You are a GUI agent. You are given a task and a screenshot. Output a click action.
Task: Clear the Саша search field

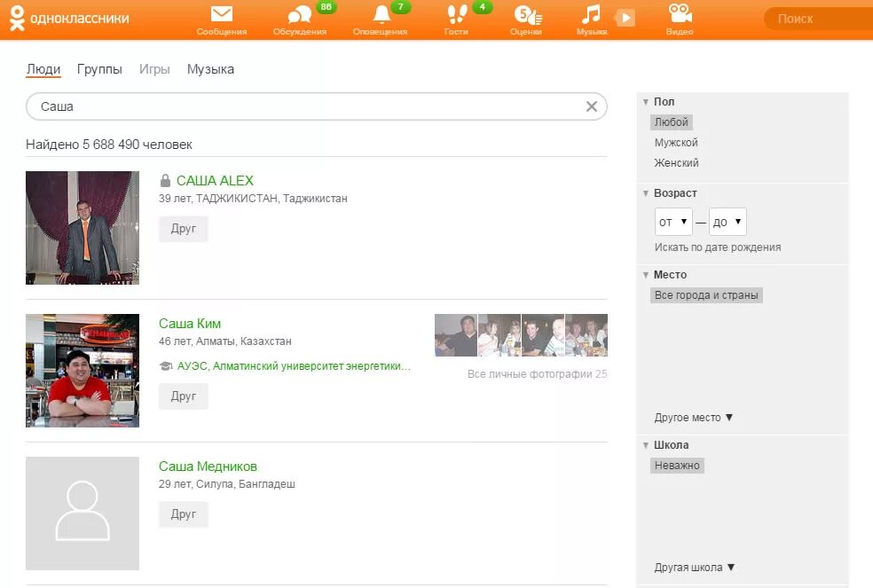[591, 106]
